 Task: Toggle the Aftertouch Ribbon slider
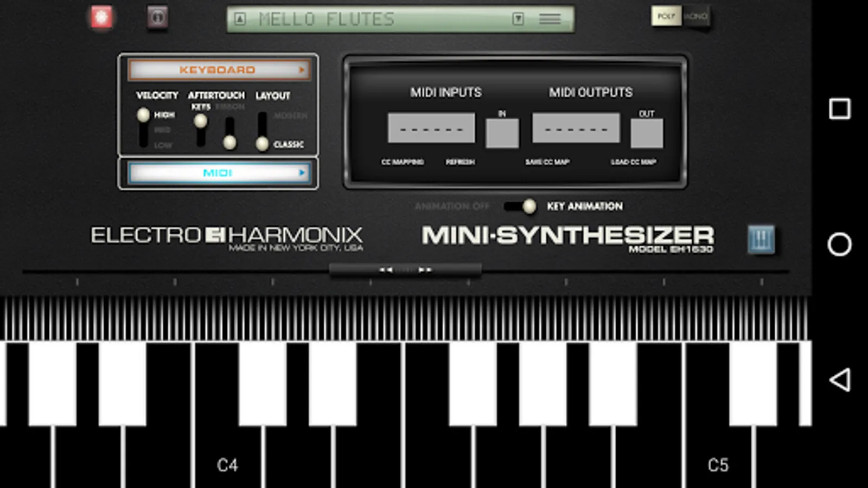[230, 143]
